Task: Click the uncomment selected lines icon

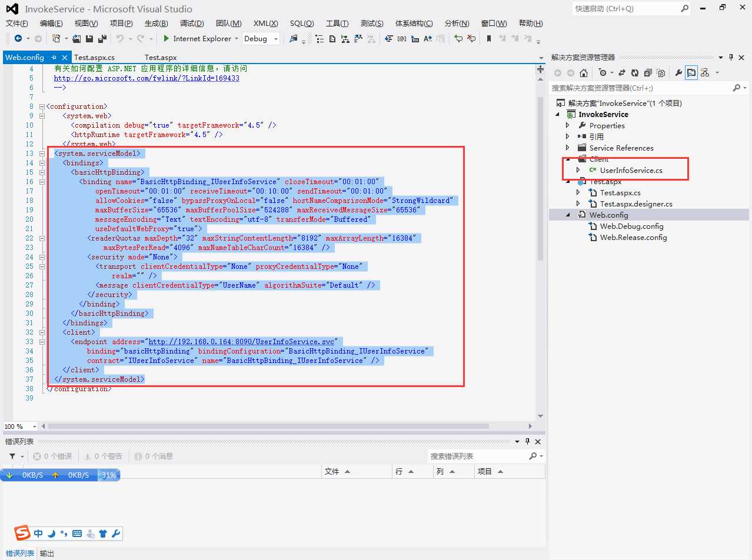Action: (x=471, y=39)
